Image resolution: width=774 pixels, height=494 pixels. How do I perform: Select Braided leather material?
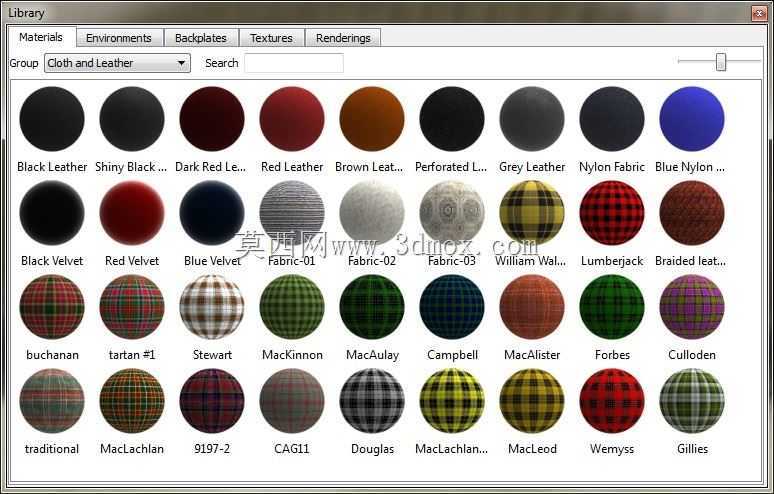692,213
